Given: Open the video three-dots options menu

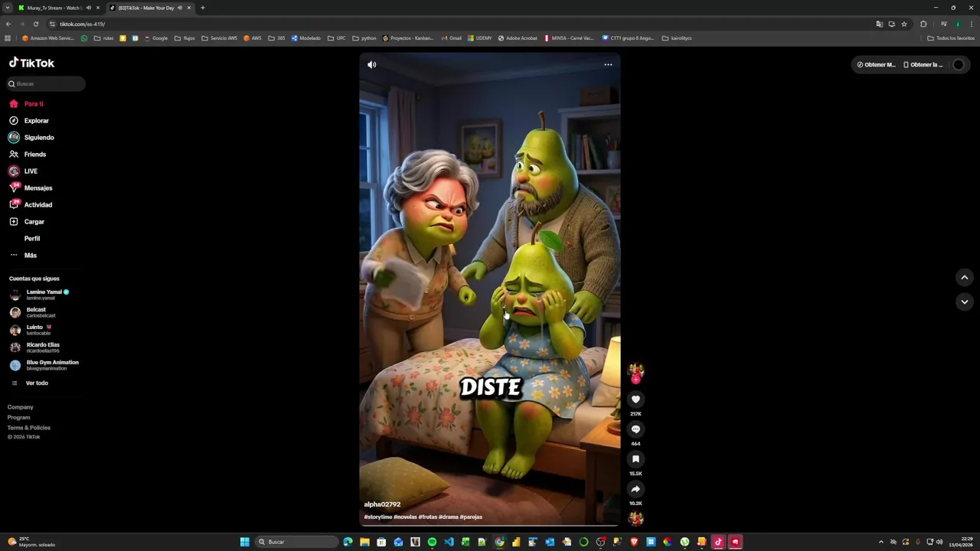Looking at the screenshot, I should [608, 65].
